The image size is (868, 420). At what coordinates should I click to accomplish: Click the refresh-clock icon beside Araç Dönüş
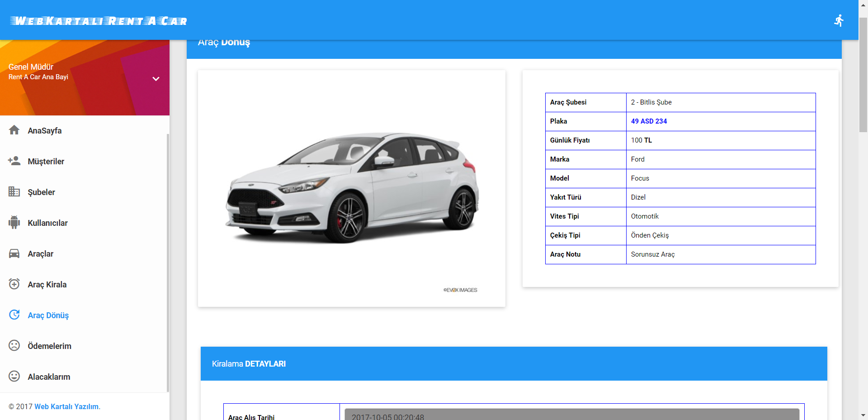click(x=14, y=315)
